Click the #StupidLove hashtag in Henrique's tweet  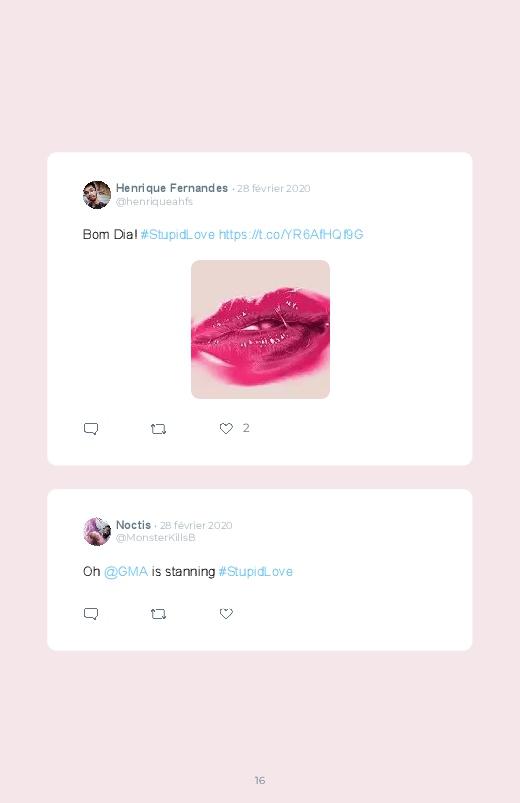coord(178,235)
